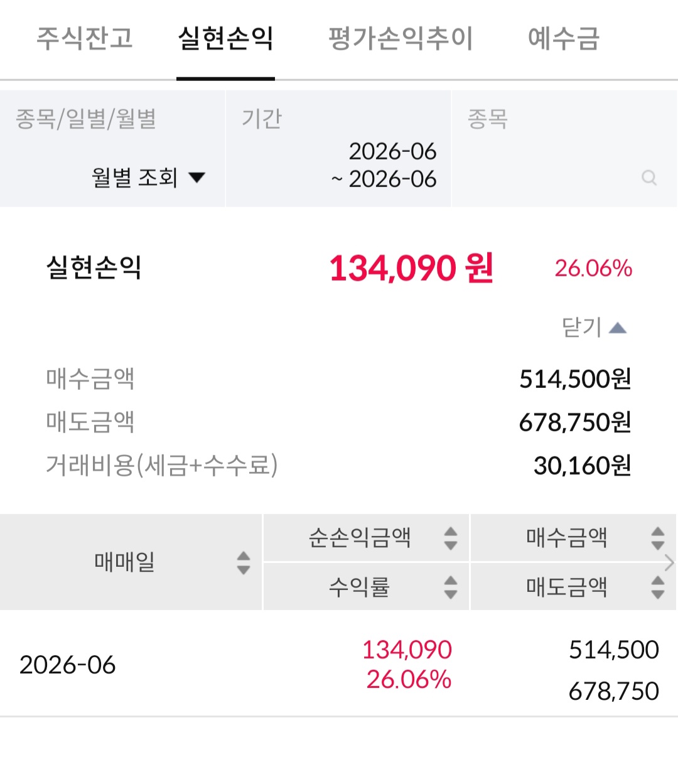Click the stock search magnifier icon
Screen dimensions: 678x784
coord(649,178)
